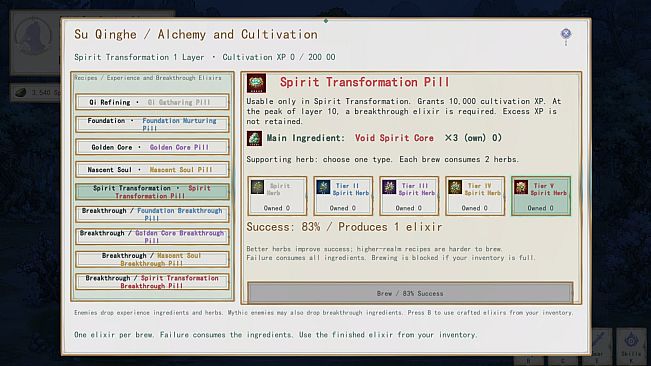Image resolution: width=651 pixels, height=366 pixels.
Task: Choose the basic Spirit Herb card
Action: point(277,196)
